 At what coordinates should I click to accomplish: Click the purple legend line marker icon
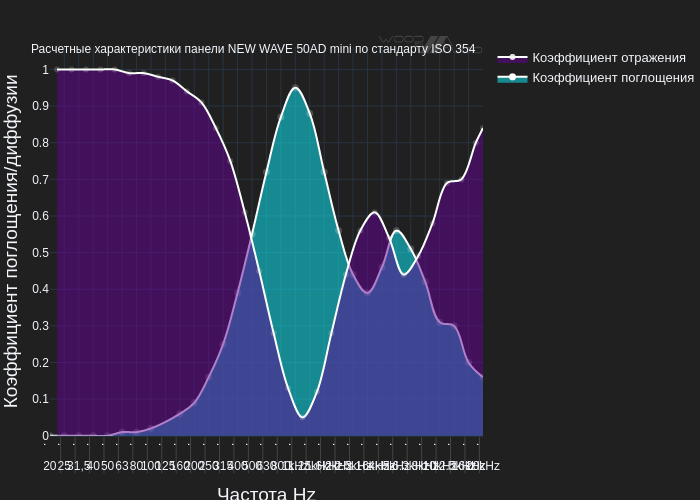(x=512, y=58)
